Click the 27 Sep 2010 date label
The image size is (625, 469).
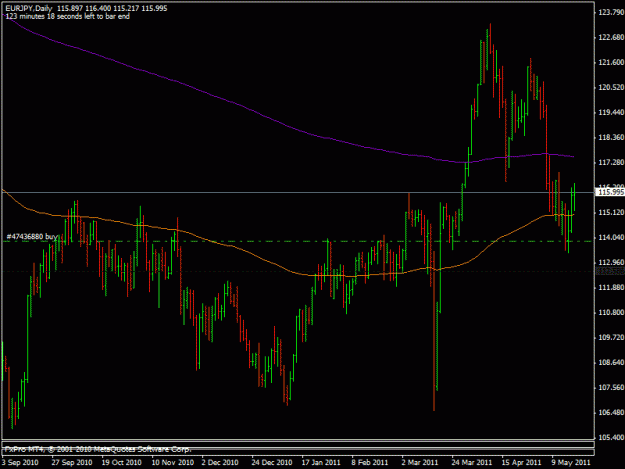[72, 463]
